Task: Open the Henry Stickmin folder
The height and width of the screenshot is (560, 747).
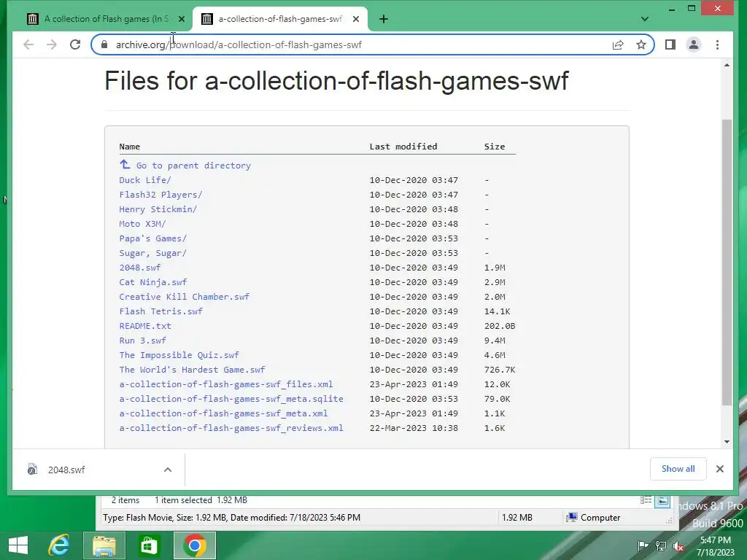Action: coord(158,209)
